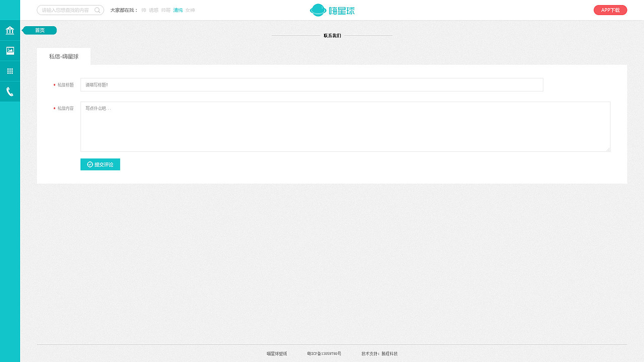Select the 帅哥 hot search keyword
The height and width of the screenshot is (362, 644).
[x=166, y=10]
